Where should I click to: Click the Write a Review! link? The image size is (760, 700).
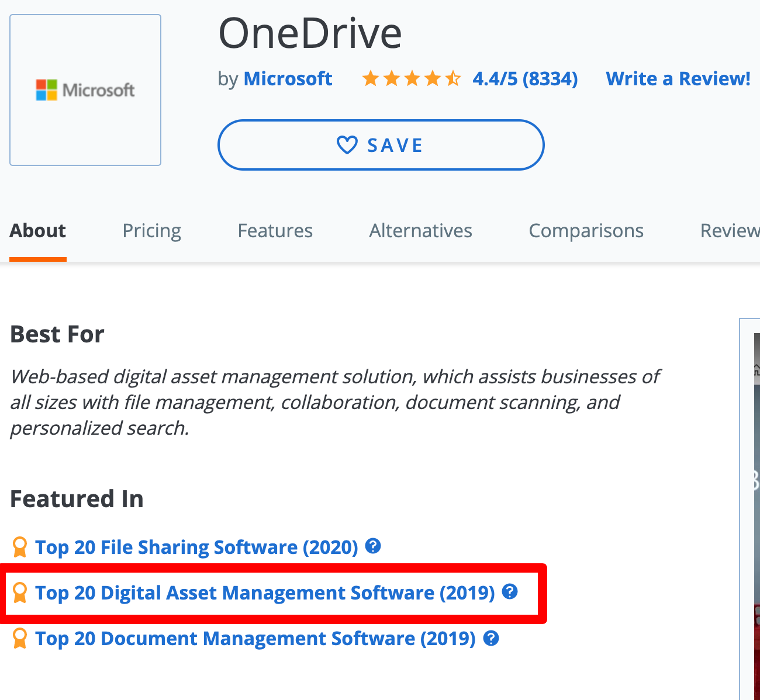pos(678,79)
